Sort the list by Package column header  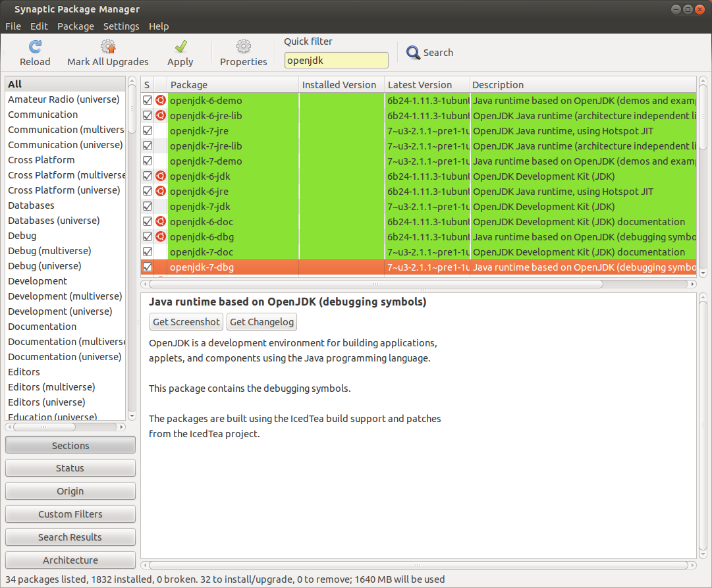click(233, 85)
